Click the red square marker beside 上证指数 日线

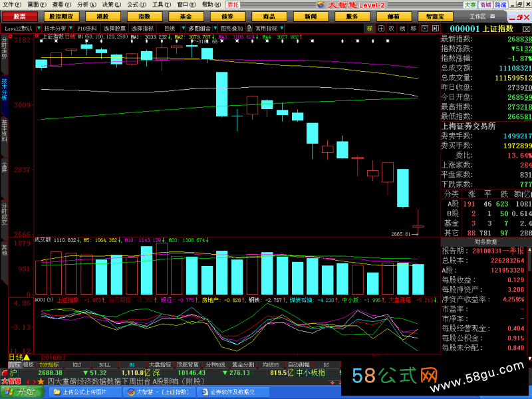coord(38,36)
